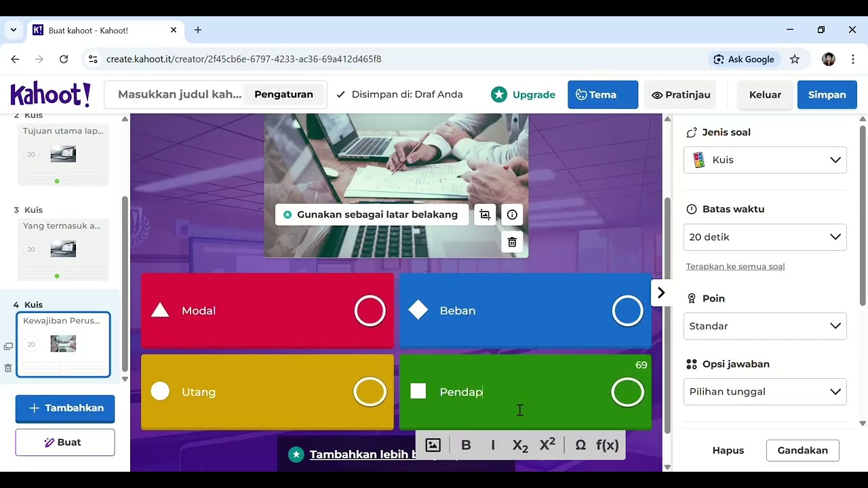Click the Modal answer text field
Image resolution: width=868 pixels, height=488 pixels.
(263, 310)
